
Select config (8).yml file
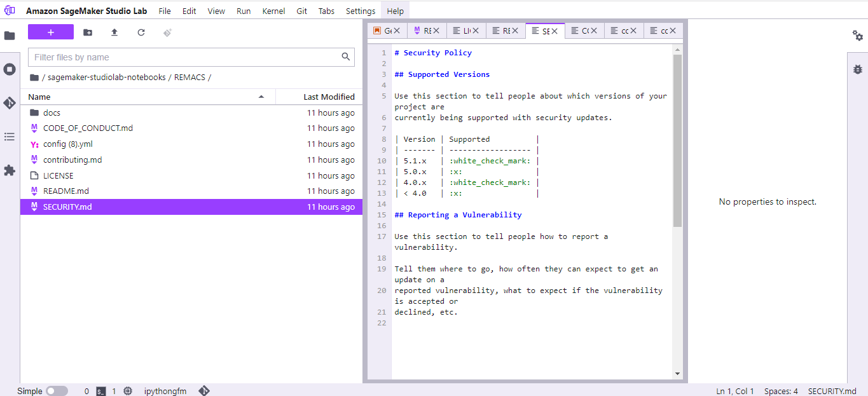[191, 144]
